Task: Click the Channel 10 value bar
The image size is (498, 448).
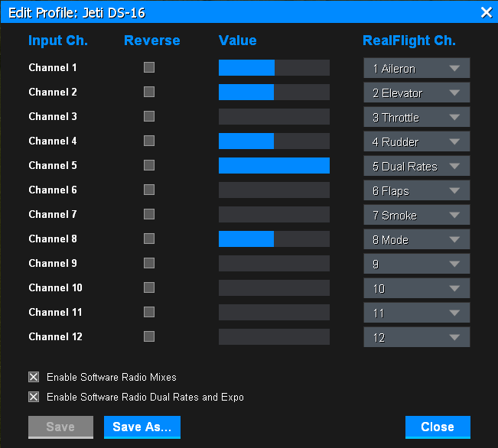Action: point(274,288)
